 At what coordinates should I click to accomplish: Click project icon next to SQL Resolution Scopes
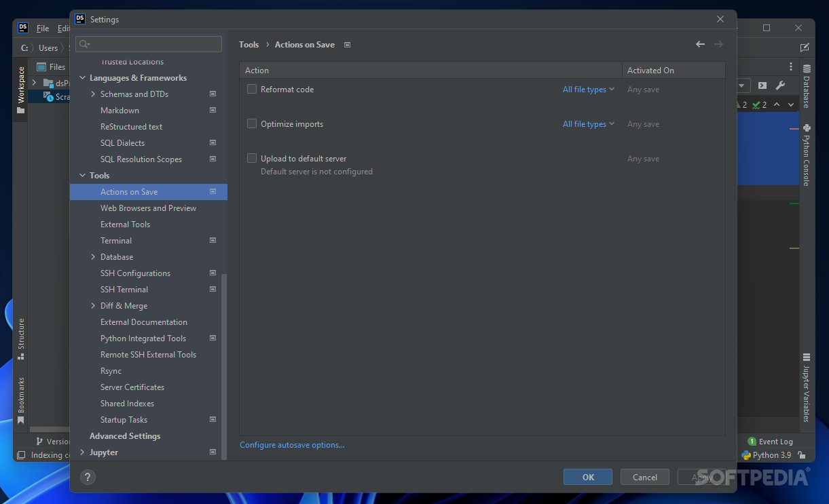tap(213, 159)
